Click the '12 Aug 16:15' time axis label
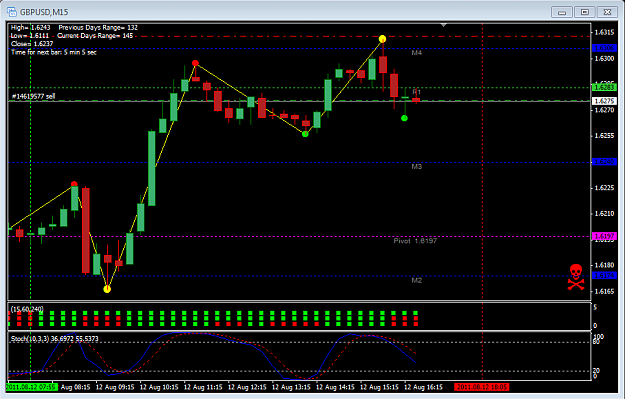 [x=423, y=387]
